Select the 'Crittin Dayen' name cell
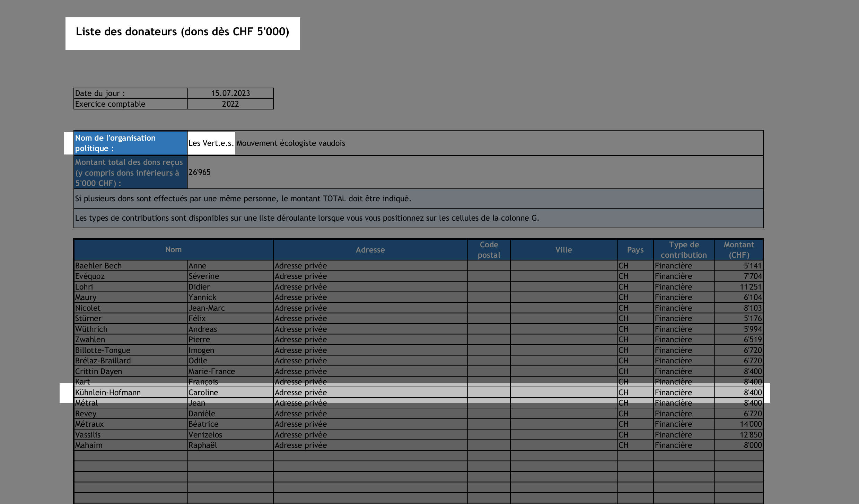Viewport: 859px width, 504px height. click(x=131, y=371)
